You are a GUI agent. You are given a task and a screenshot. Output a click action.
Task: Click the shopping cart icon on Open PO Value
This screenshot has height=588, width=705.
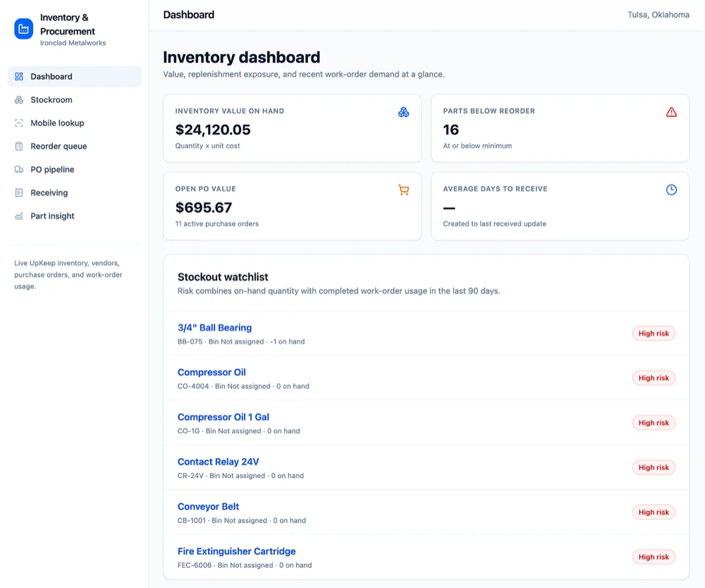pos(403,190)
